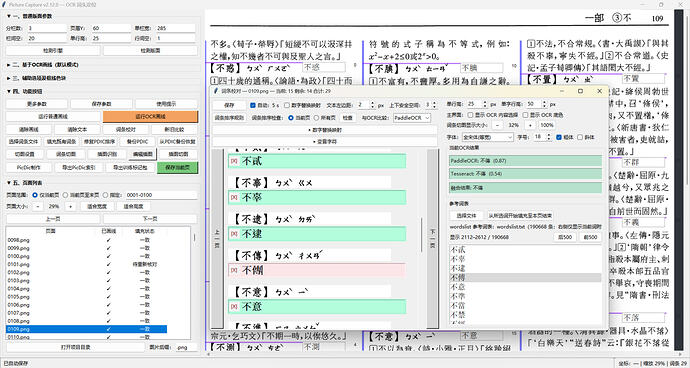
Task: Click the 分栏数 input field
Action: 47,28
